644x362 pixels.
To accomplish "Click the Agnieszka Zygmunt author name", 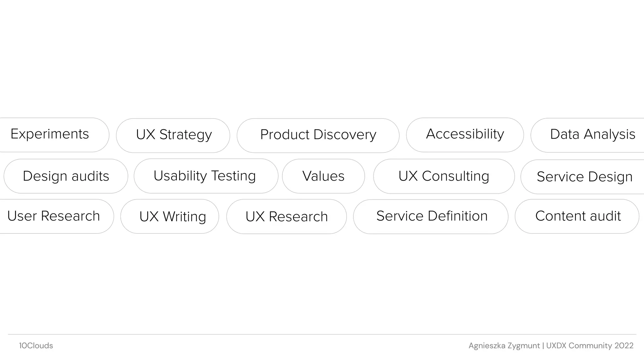I will pyautogui.click(x=504, y=346).
